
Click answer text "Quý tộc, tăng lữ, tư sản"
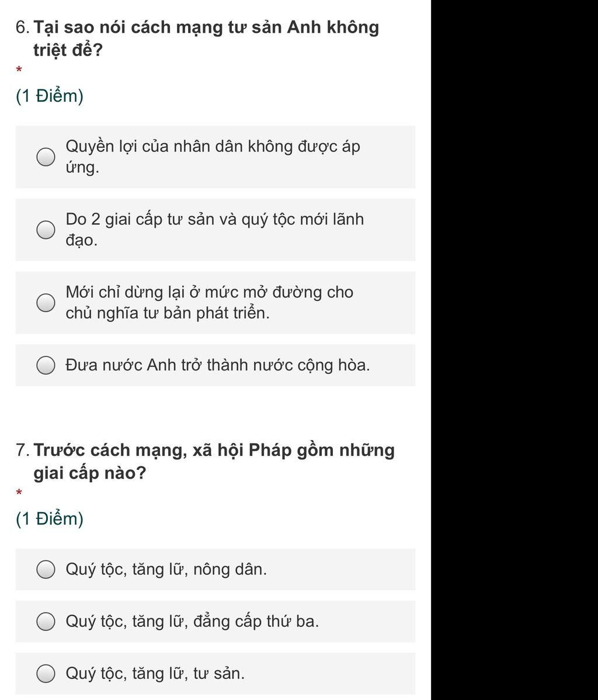(x=155, y=674)
